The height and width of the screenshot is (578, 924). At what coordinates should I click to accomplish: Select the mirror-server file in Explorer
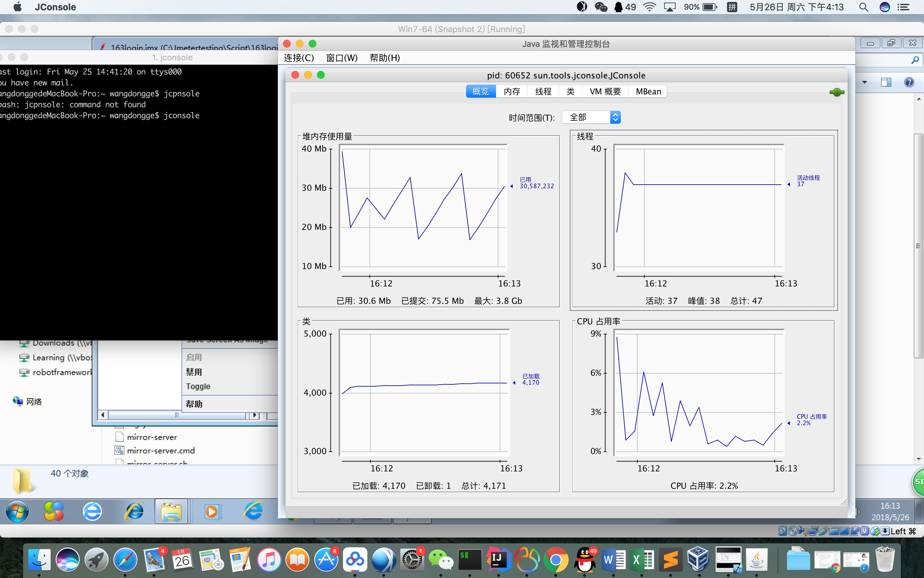pos(152,437)
